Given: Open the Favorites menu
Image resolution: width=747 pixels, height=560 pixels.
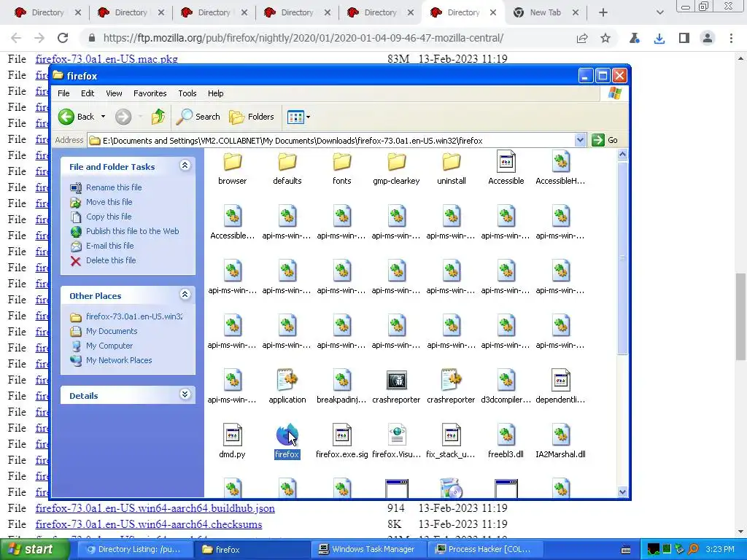Looking at the screenshot, I should (x=150, y=93).
